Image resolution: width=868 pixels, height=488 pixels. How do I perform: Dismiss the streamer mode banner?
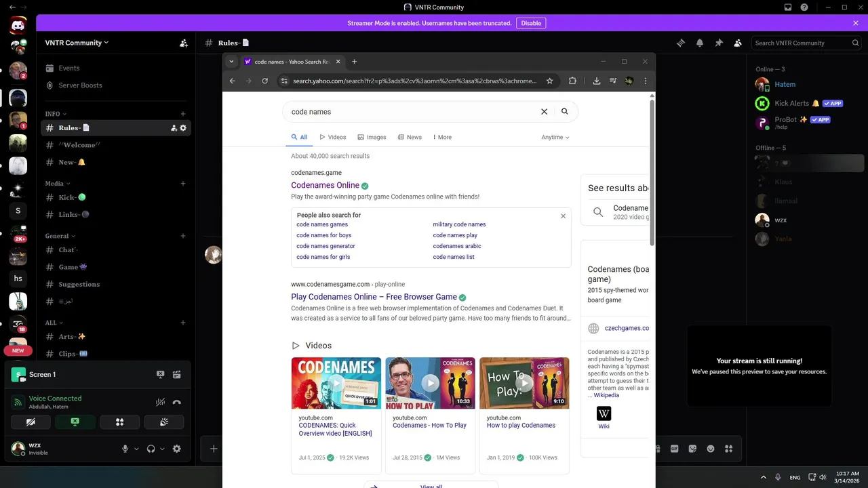[856, 23]
